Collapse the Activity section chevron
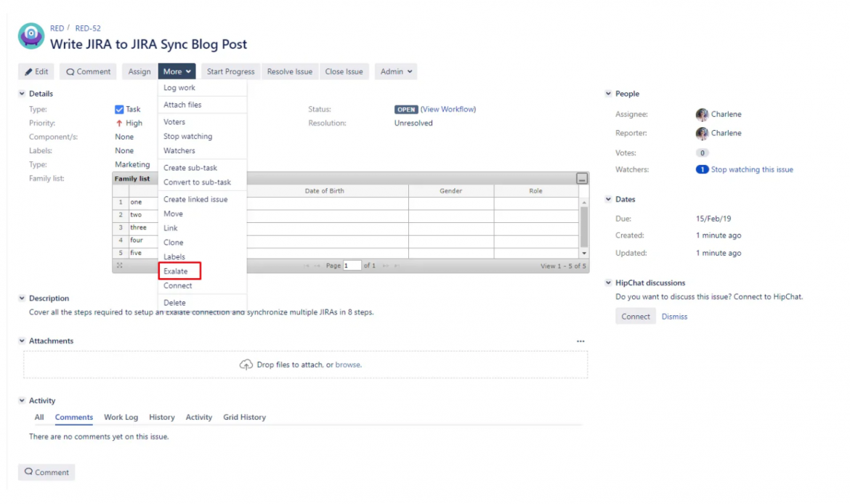The image size is (850, 504). tap(23, 400)
